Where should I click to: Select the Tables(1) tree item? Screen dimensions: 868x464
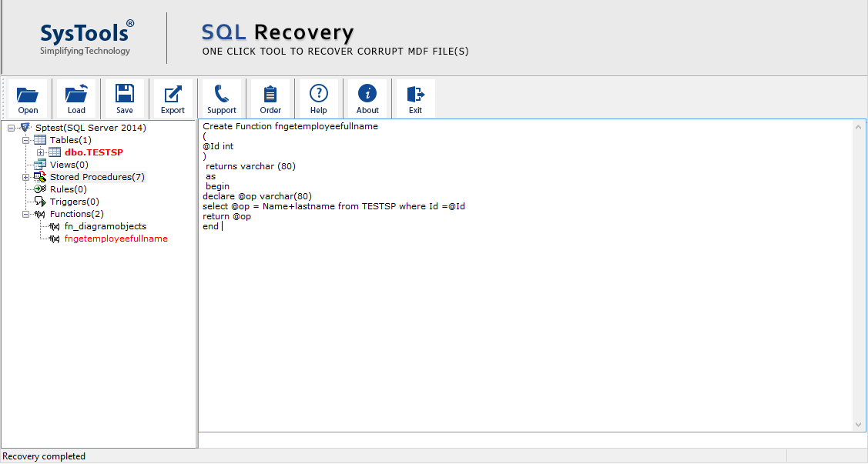click(x=71, y=140)
